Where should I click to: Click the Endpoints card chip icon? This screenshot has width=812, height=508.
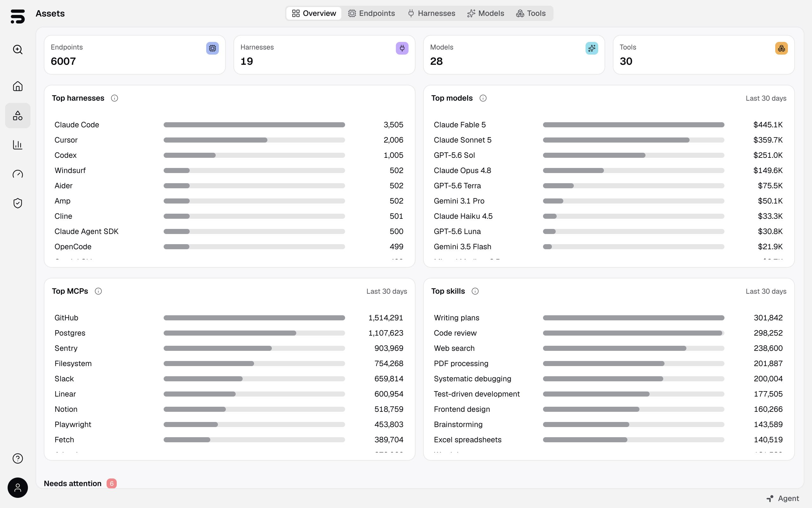click(213, 48)
